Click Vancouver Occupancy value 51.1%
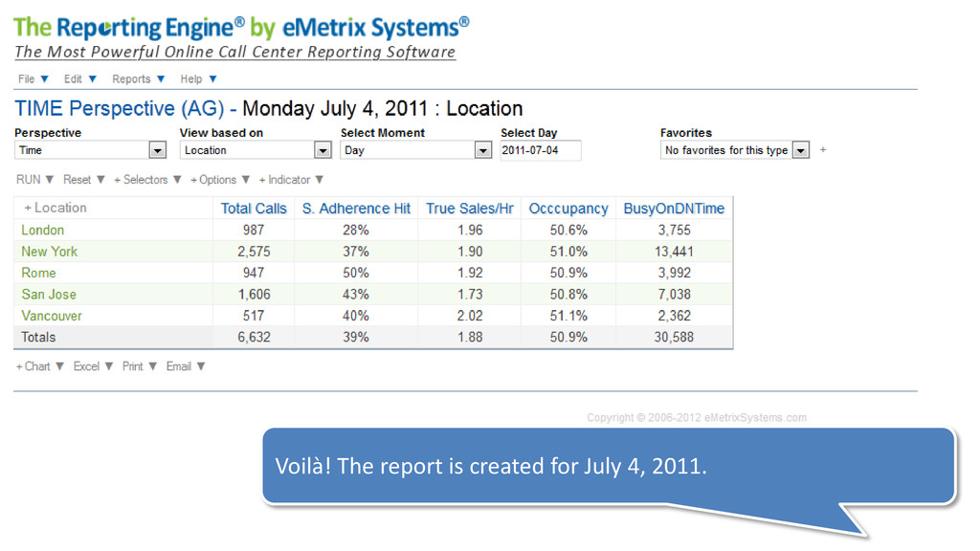 click(x=568, y=316)
